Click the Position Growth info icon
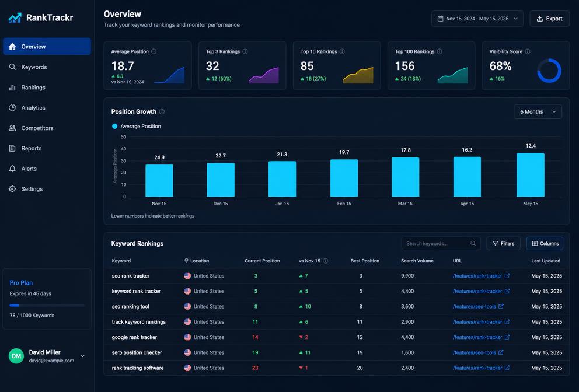Screen dimensions: 579x392 (x=162, y=111)
